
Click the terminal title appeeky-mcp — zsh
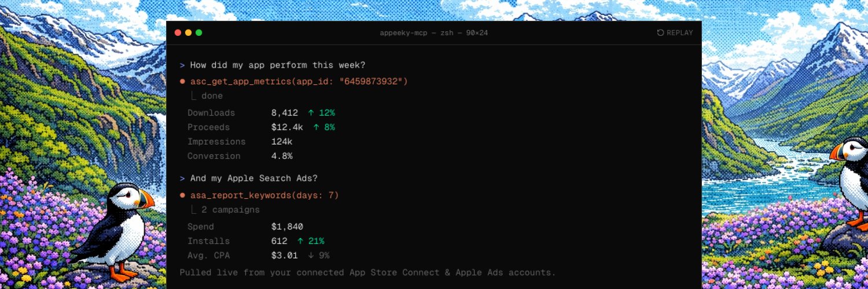[x=434, y=33]
